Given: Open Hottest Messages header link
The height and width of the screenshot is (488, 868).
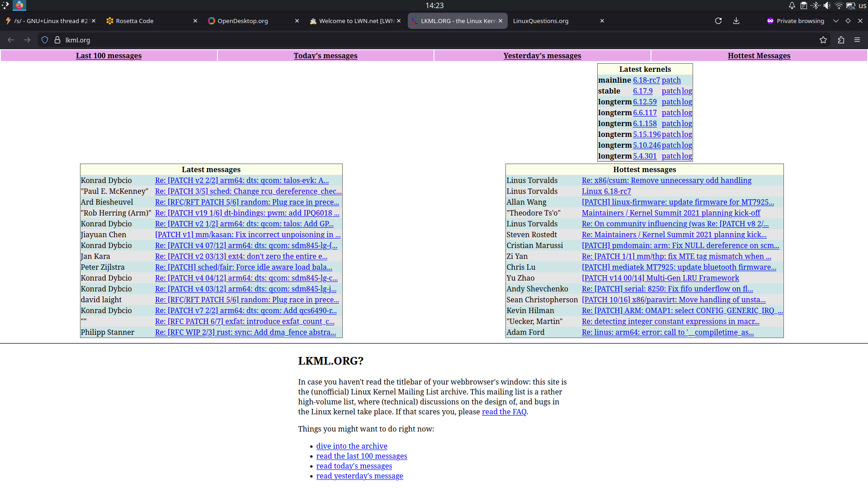Looking at the screenshot, I should click(x=759, y=56).
